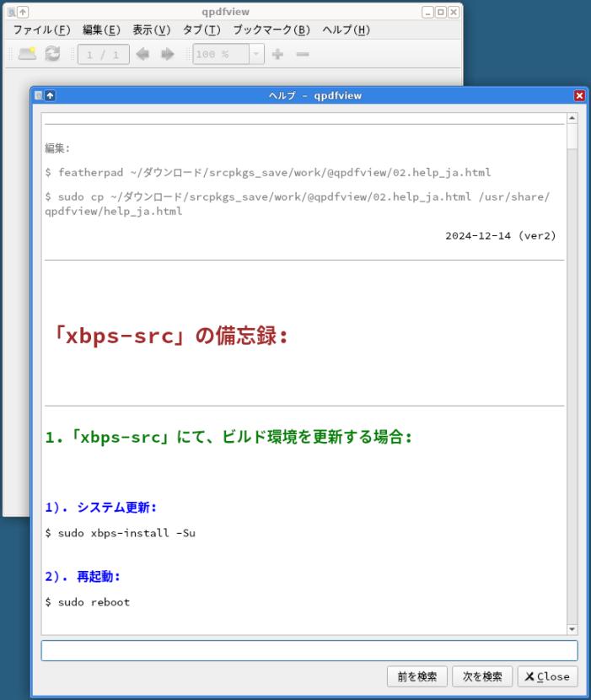
Task: Close the qpdfview main window
Action: tap(453, 12)
